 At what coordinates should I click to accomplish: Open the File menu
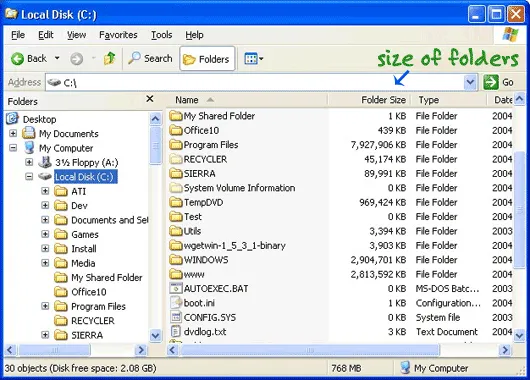click(18, 35)
